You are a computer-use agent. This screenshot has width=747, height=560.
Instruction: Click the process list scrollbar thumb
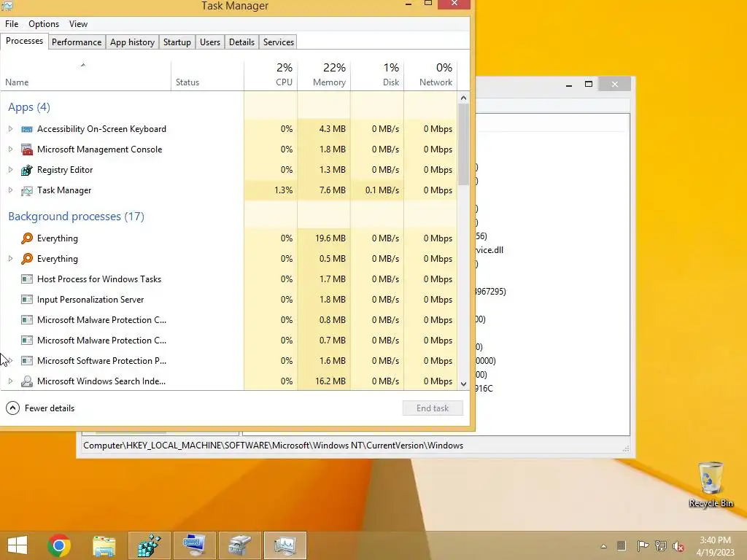(463, 144)
